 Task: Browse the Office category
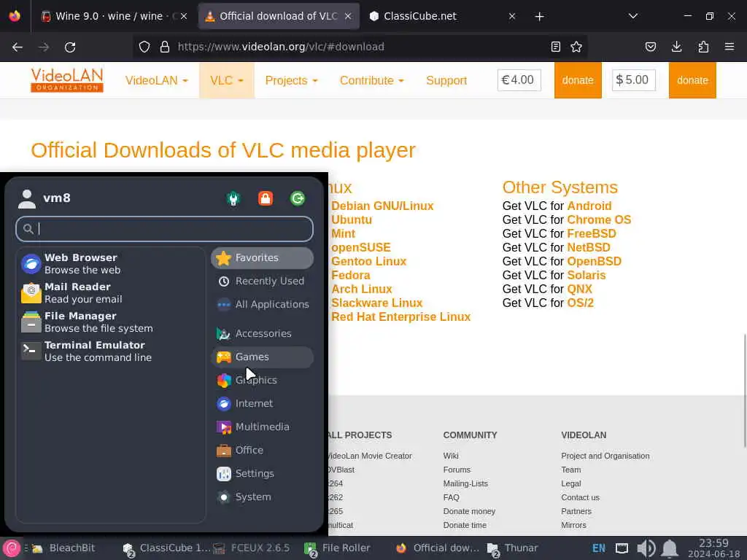tap(262, 450)
